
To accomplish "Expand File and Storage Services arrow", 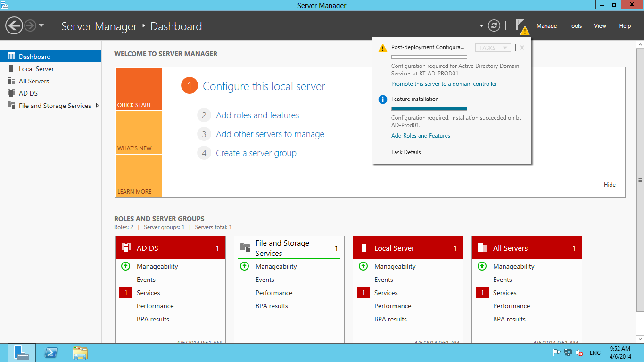I will click(x=98, y=106).
